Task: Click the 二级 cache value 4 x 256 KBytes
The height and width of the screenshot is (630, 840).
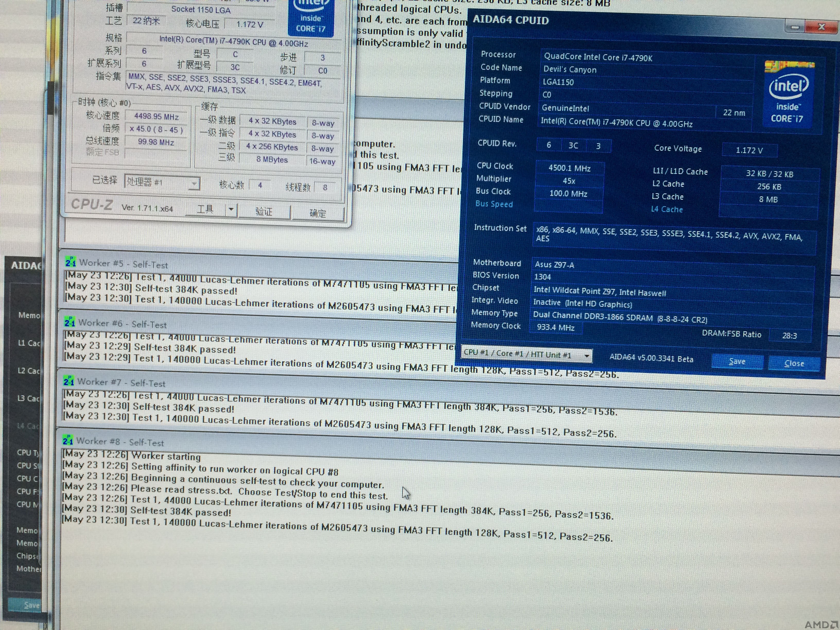Action: point(272,147)
